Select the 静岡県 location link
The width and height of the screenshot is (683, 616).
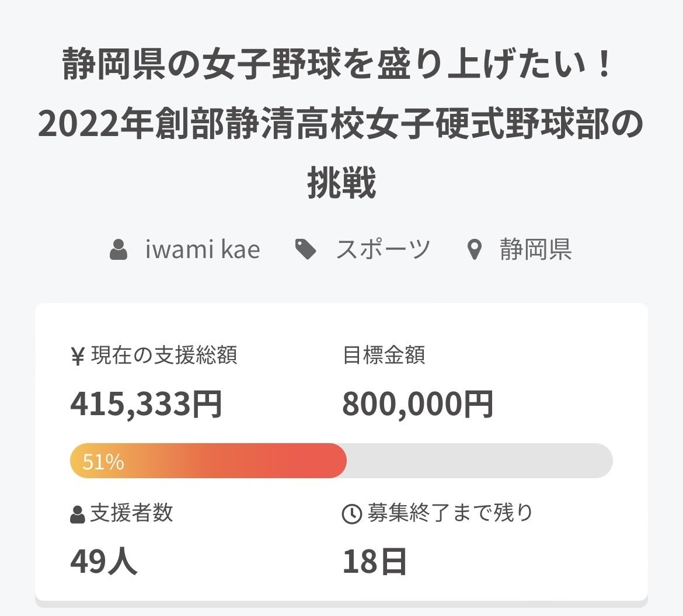535,250
